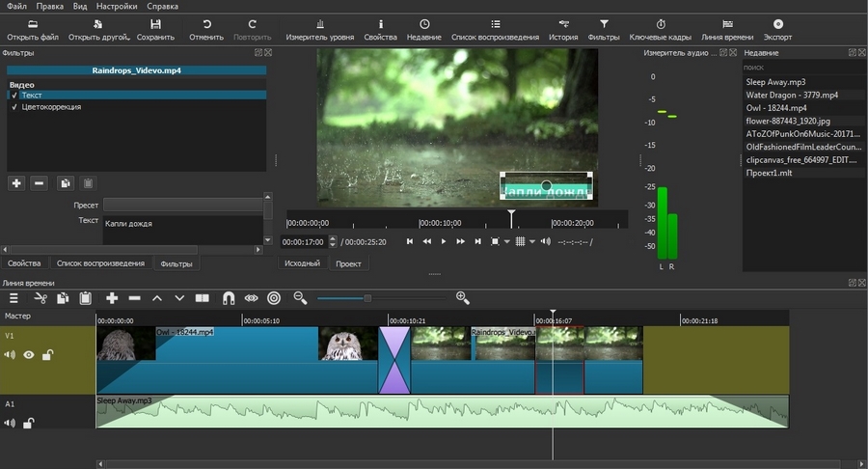868x469 pixels.
Task: Split clip at playhead icon
Action: 203,298
